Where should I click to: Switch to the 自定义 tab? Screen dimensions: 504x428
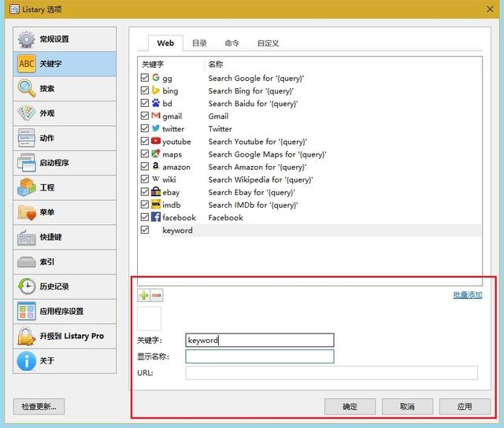tap(268, 43)
